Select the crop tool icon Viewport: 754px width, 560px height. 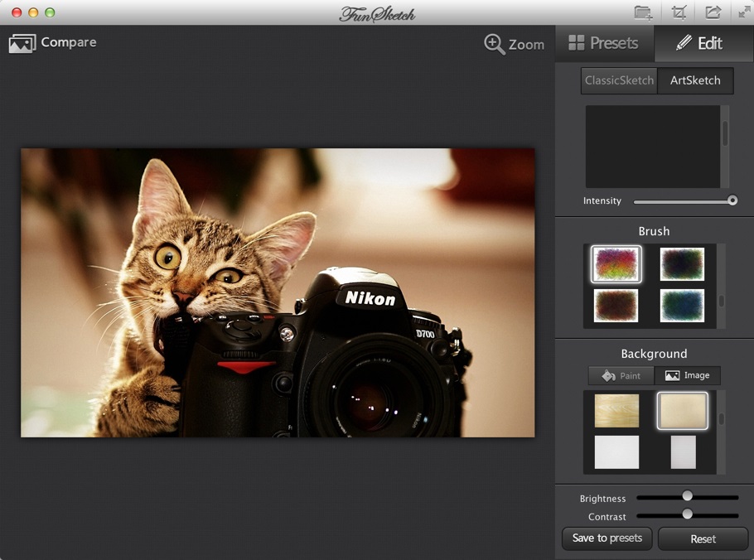[679, 12]
